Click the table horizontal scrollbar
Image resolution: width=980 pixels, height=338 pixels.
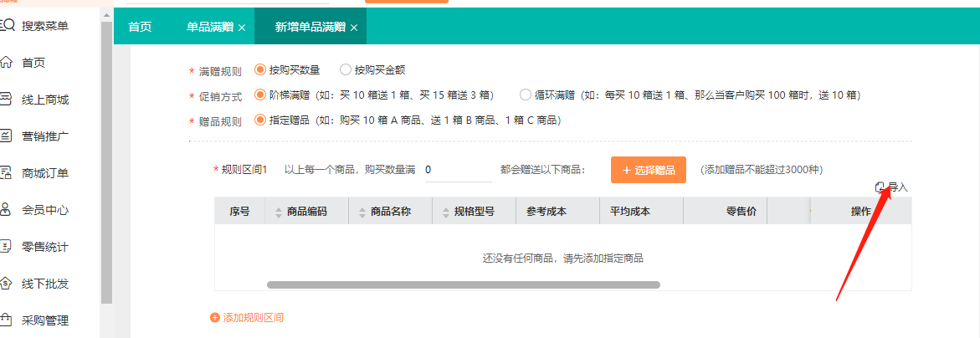point(463,285)
